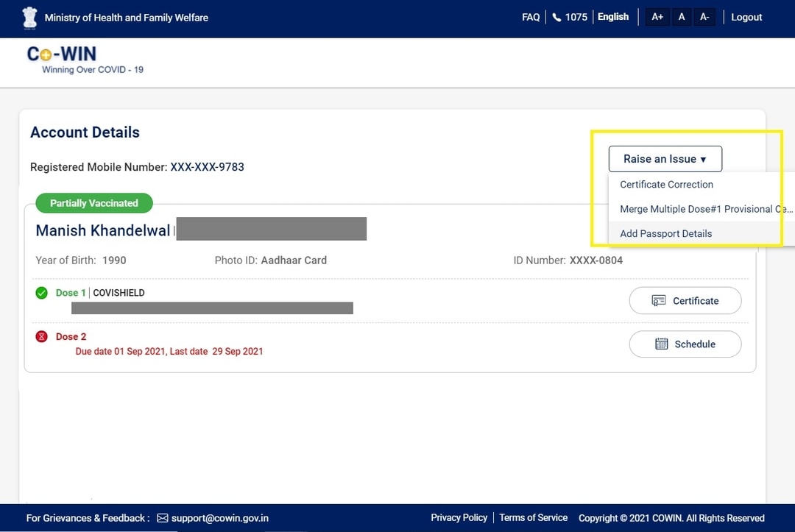This screenshot has width=795, height=532.
Task: Click the envelope icon in footer
Action: (162, 518)
